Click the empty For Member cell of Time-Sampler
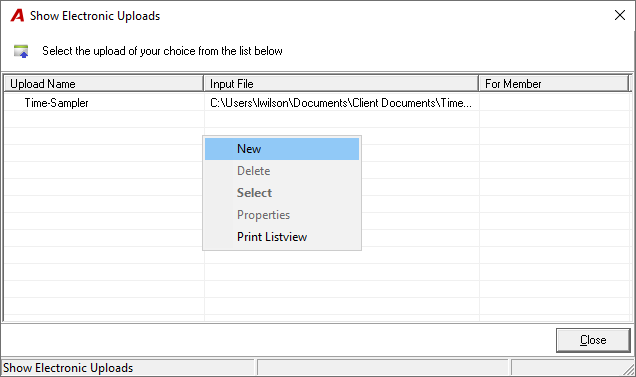Screen dimensions: 636x377 click(554, 103)
